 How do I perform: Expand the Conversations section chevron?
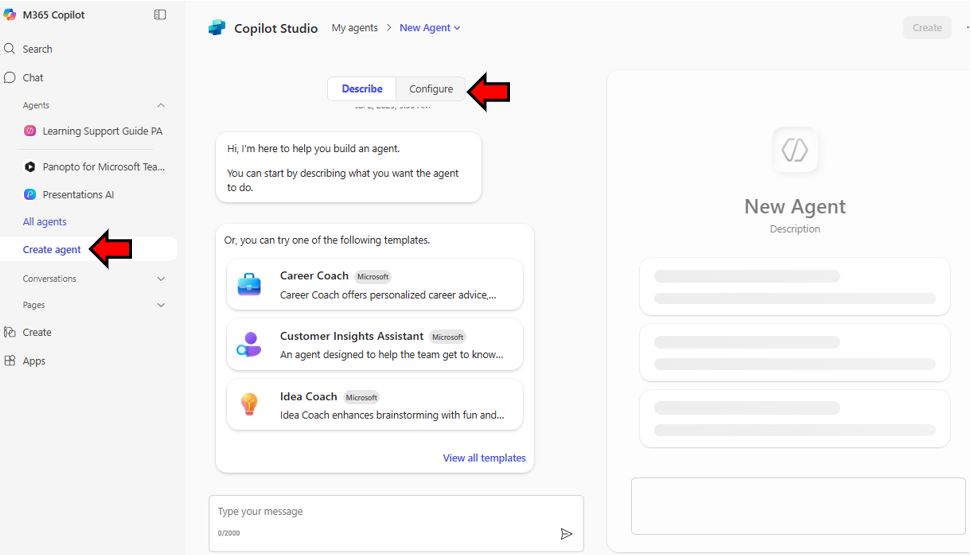point(161,279)
